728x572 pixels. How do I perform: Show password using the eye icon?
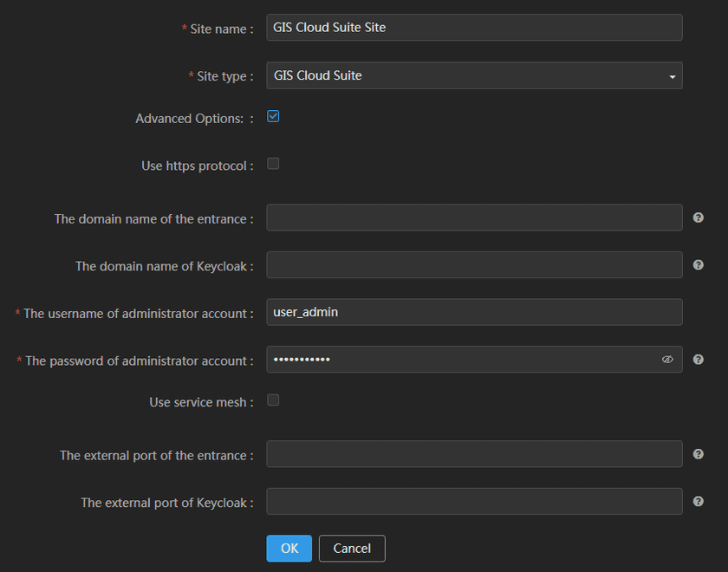point(667,360)
